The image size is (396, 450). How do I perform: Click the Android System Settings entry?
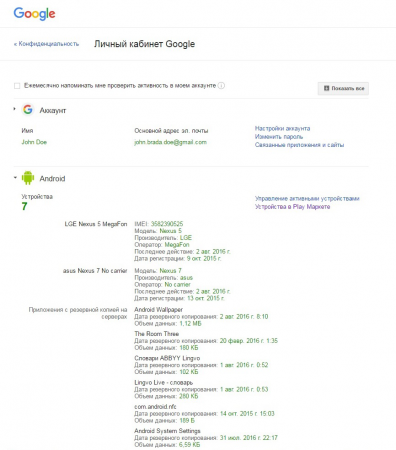click(167, 431)
